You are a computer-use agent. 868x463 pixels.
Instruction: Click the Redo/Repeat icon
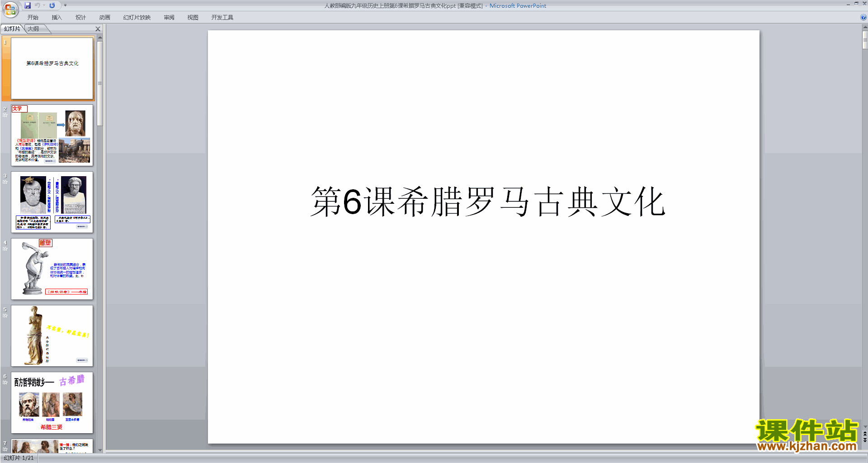pyautogui.click(x=52, y=5)
